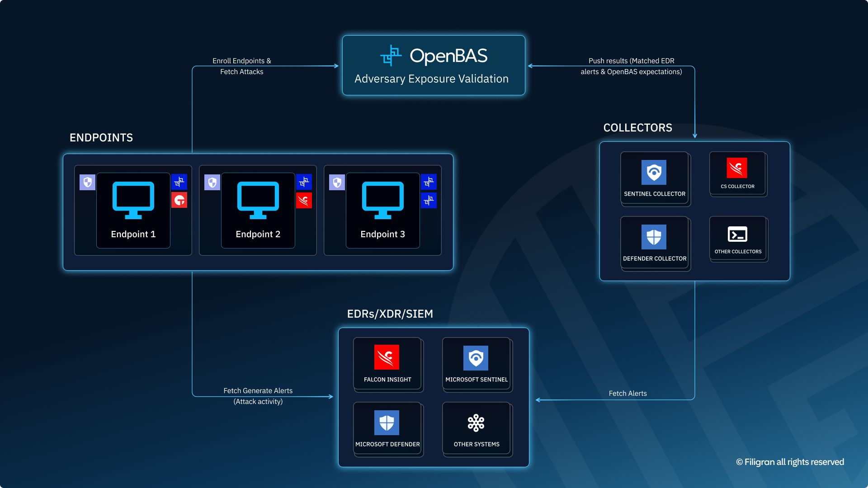The width and height of the screenshot is (868, 488).
Task: Click the EDRs/XDR/SIEM heading
Action: click(x=390, y=314)
